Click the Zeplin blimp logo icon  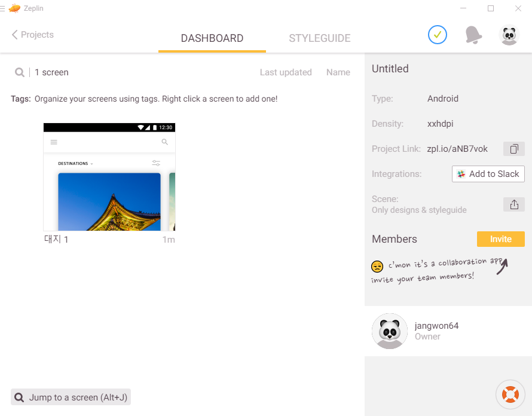tap(14, 8)
